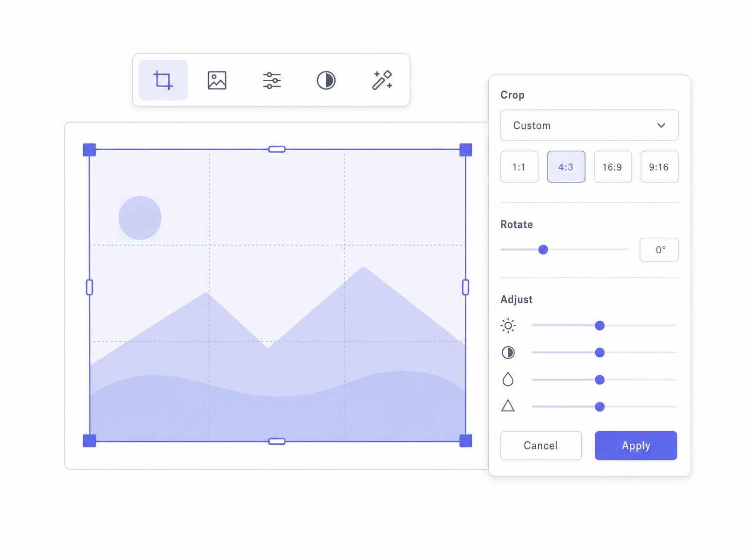
Task: Click the saturation droplet icon
Action: [508, 379]
